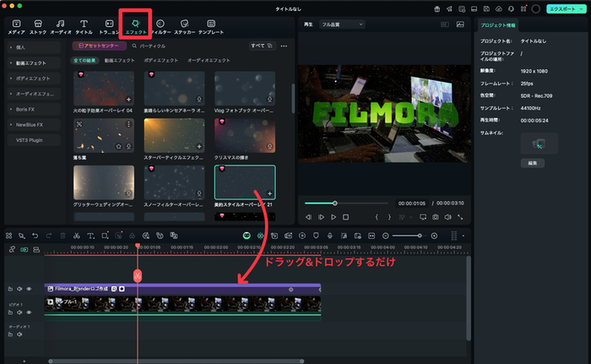Click the fullscreen preview icon
This screenshot has height=364, width=591.
coord(461,217)
